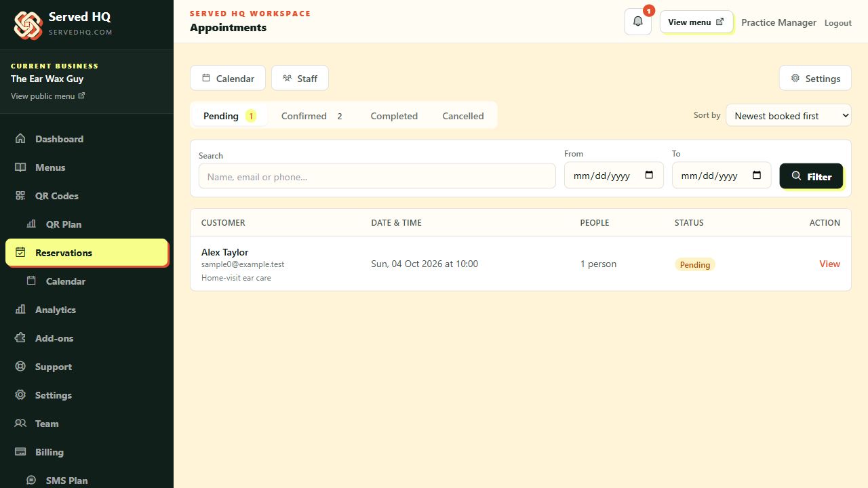The height and width of the screenshot is (488, 868).
Task: Click the Served HQ logo icon
Action: pyautogui.click(x=28, y=25)
